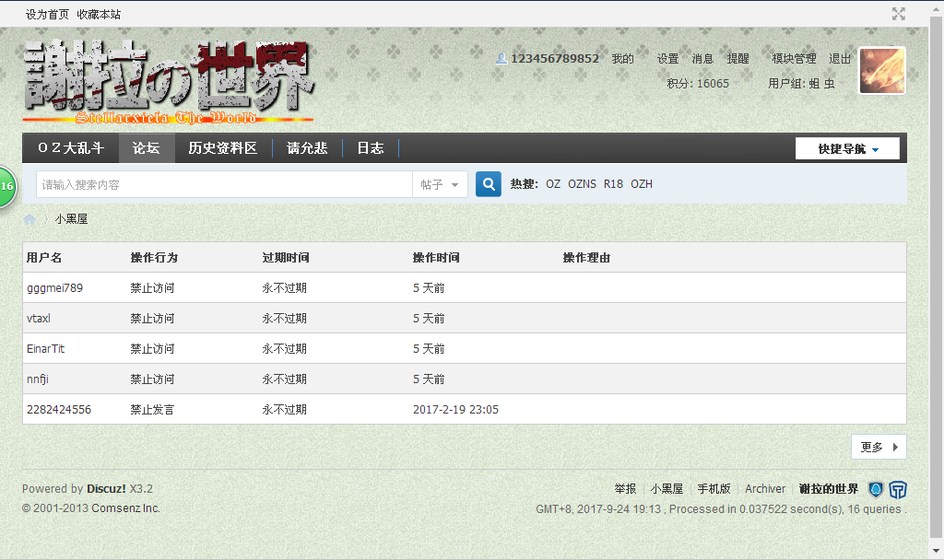Click hot search term OZ

point(553,184)
